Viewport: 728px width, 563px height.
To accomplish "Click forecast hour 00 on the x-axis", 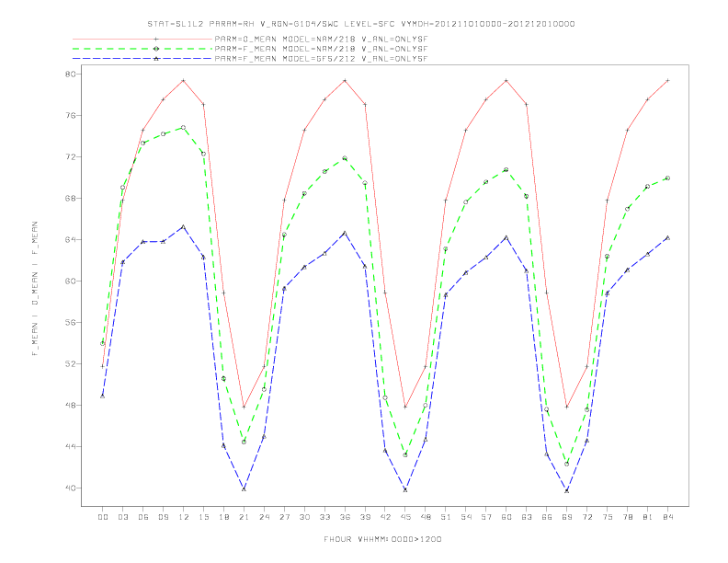I will tap(103, 517).
